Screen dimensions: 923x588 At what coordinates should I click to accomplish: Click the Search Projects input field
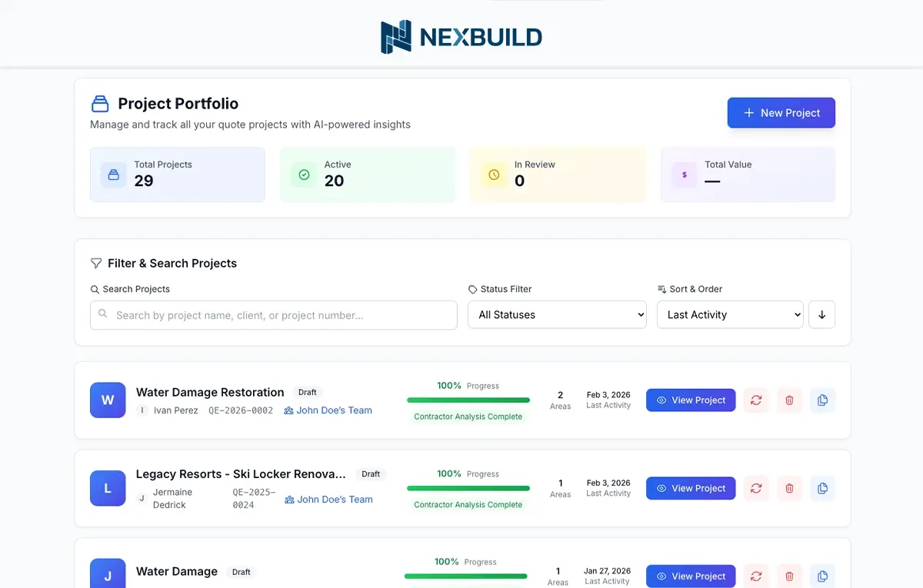(x=274, y=315)
